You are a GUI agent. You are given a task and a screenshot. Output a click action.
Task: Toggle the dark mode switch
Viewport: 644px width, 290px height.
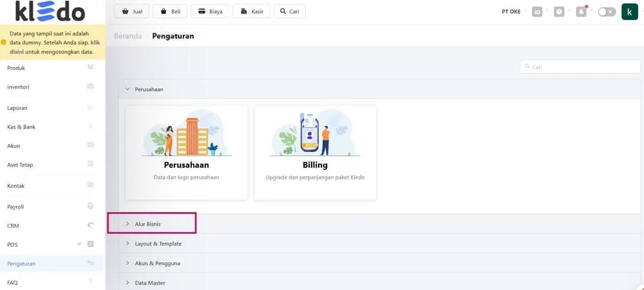[x=606, y=12]
